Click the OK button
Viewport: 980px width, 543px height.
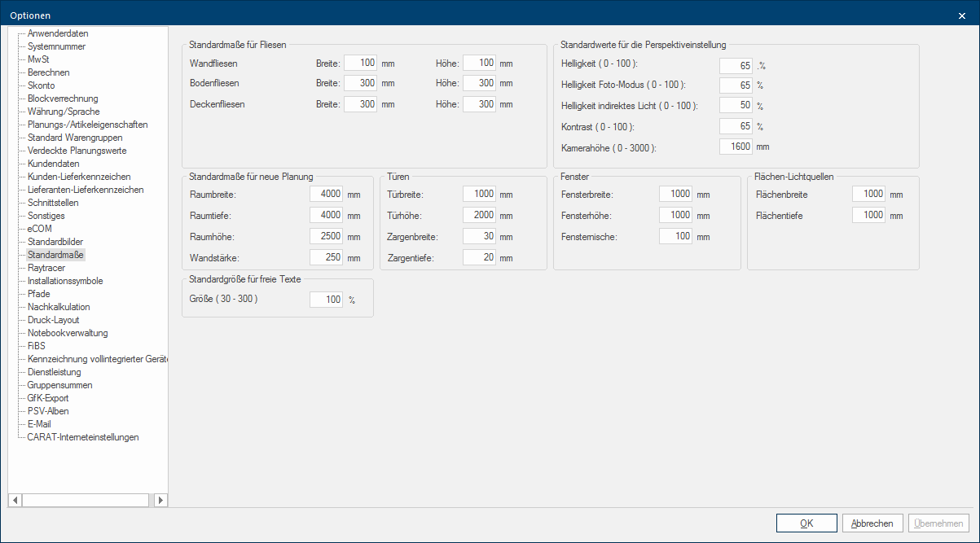806,523
